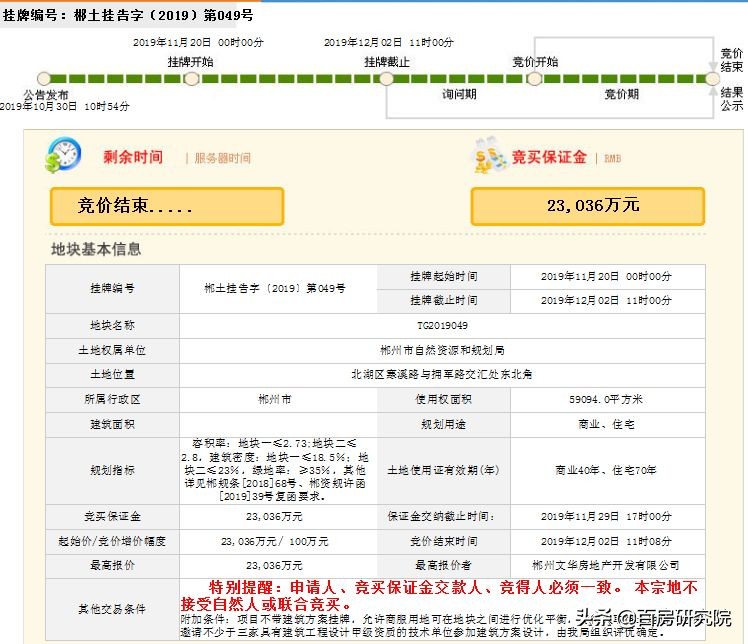Select the 挂牌开始 timeline node
The height and width of the screenshot is (644, 748).
[191, 78]
